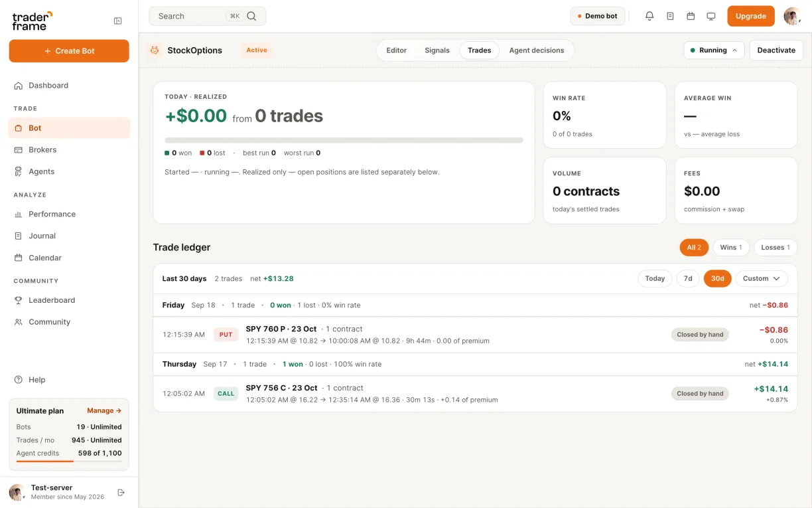Click the Fees $0.00 card
The height and width of the screenshot is (508, 812).
coord(736,191)
